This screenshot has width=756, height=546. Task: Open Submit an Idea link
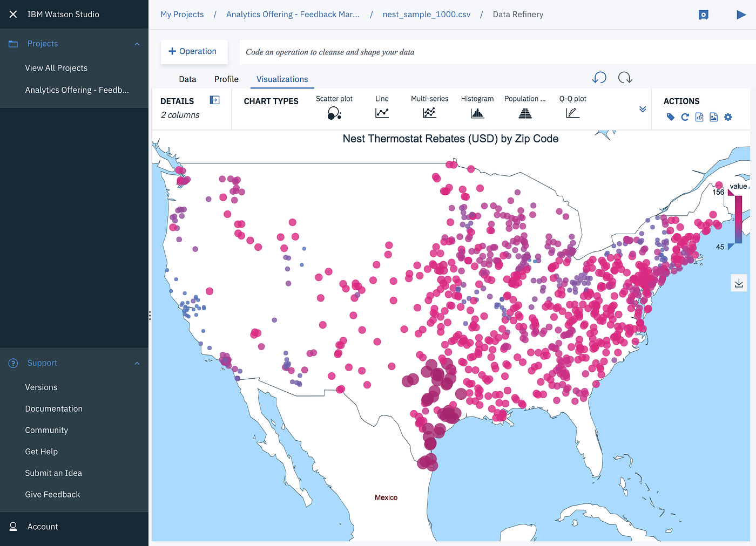(53, 473)
